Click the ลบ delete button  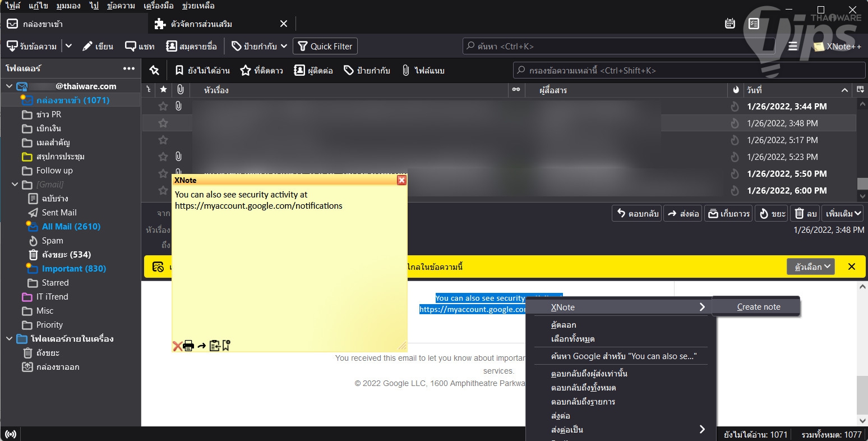[x=806, y=213]
